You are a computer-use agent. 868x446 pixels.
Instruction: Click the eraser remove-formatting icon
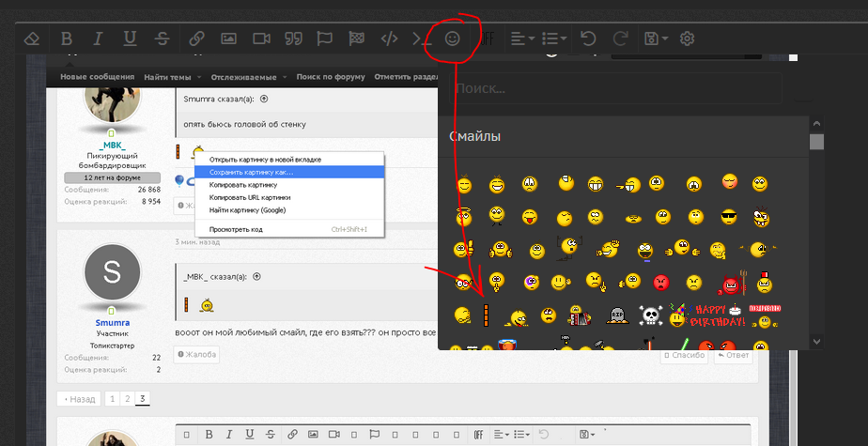pos(32,38)
